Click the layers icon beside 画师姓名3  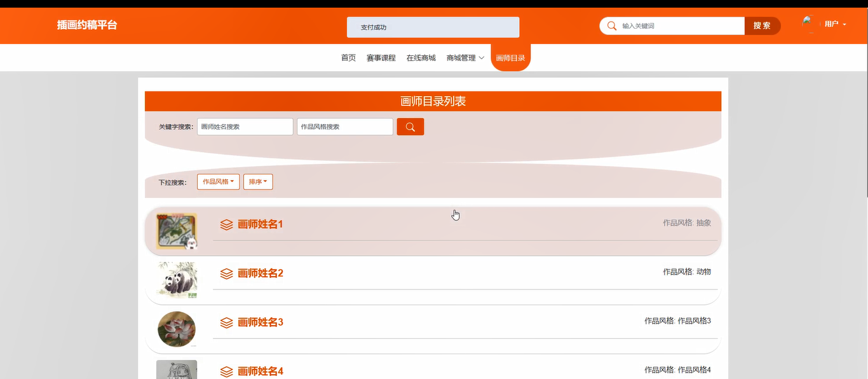[x=227, y=322]
